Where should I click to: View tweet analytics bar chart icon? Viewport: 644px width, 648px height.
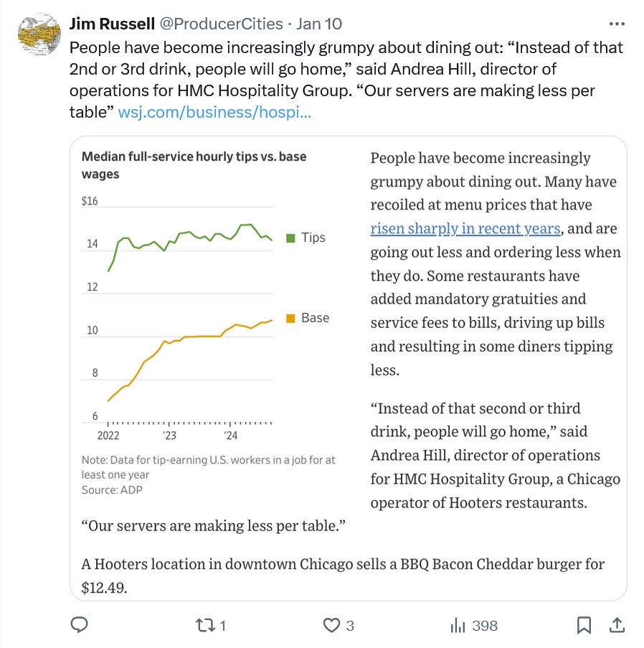pyautogui.click(x=458, y=625)
